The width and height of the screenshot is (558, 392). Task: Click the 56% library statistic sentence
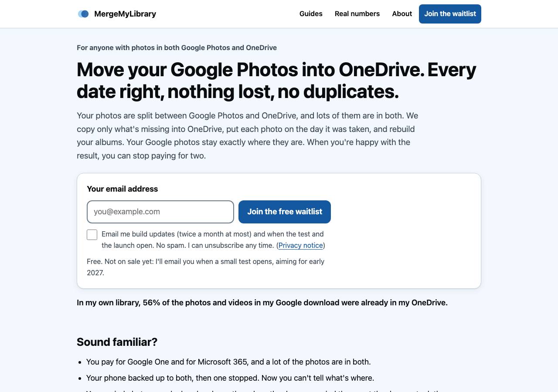click(x=262, y=303)
